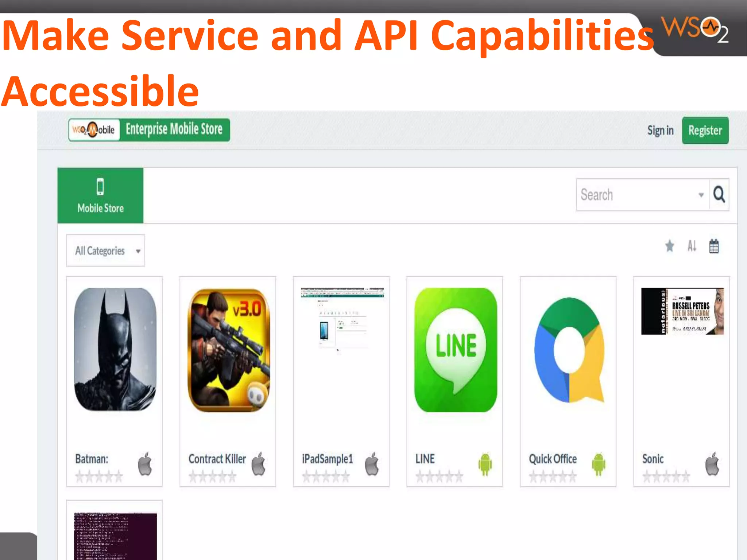Rate LINE using its star rating
Screen dimensions: 747x560
[x=440, y=477]
